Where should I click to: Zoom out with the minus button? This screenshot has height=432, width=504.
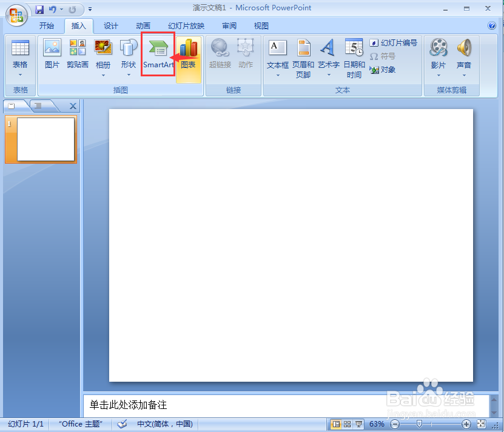(395, 424)
